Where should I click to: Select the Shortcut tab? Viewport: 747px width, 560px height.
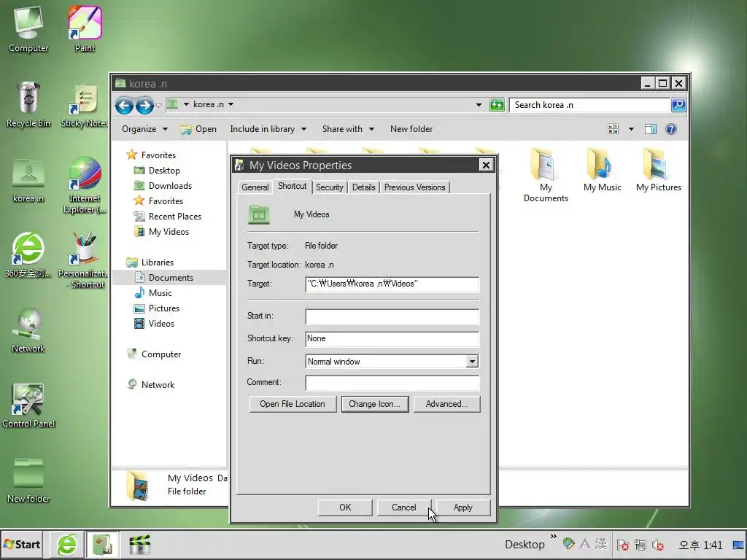pyautogui.click(x=292, y=186)
